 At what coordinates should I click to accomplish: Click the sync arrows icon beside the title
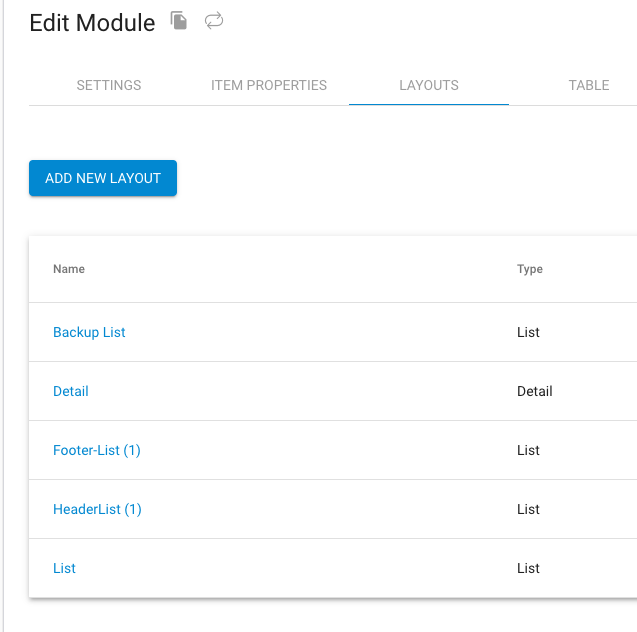(x=214, y=21)
